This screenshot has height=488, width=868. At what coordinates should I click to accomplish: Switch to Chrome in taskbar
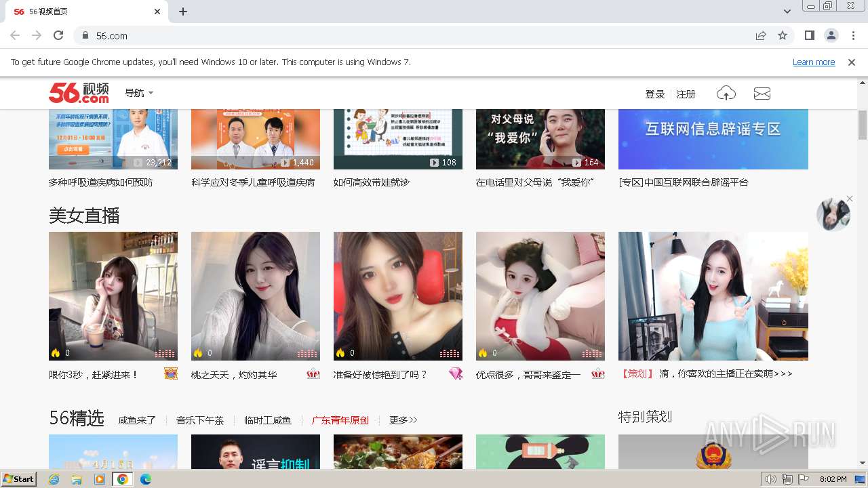pos(123,479)
